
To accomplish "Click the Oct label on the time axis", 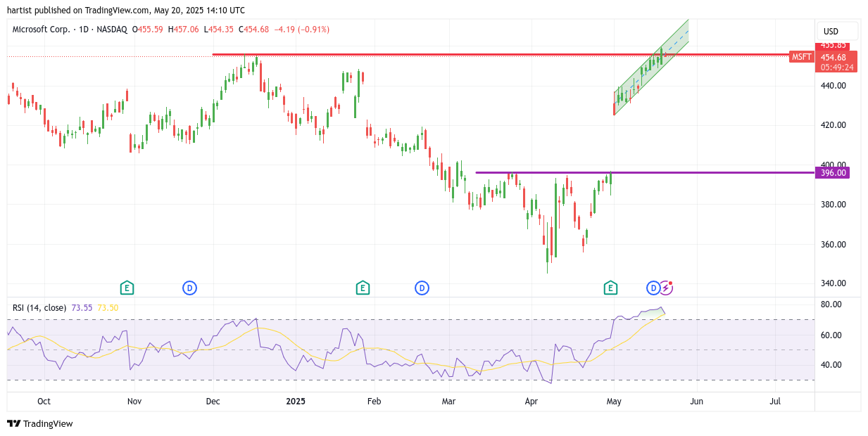I will click(x=44, y=402).
